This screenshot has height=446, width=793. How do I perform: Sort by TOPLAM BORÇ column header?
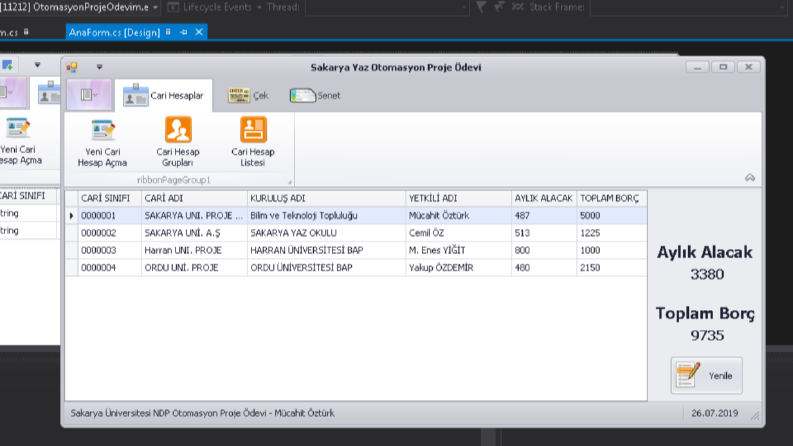click(x=612, y=198)
